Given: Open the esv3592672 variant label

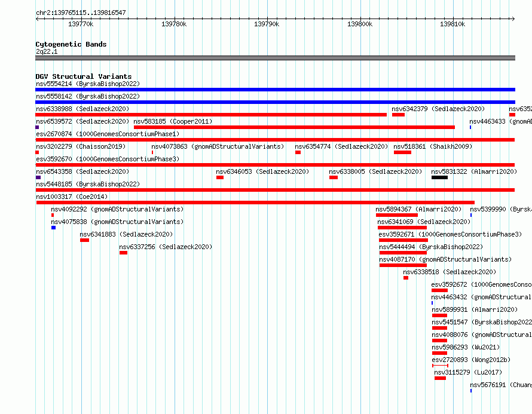Looking at the screenshot, I should click(481, 284).
